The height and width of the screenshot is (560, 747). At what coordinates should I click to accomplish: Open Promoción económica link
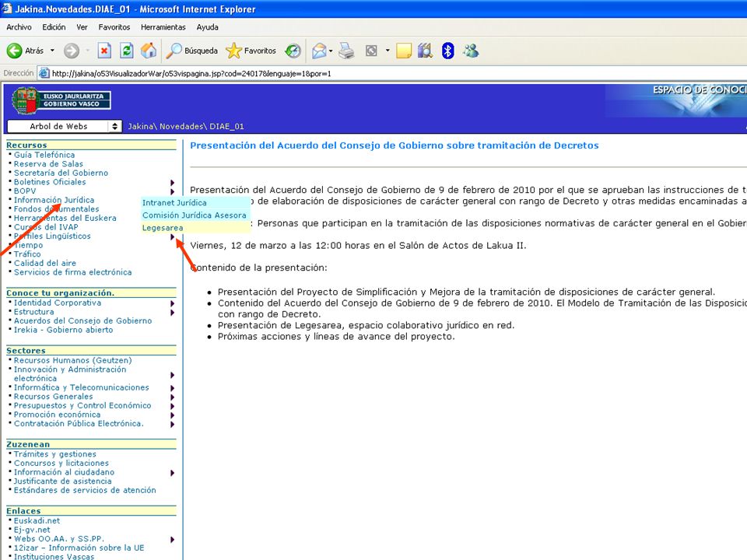pyautogui.click(x=57, y=415)
